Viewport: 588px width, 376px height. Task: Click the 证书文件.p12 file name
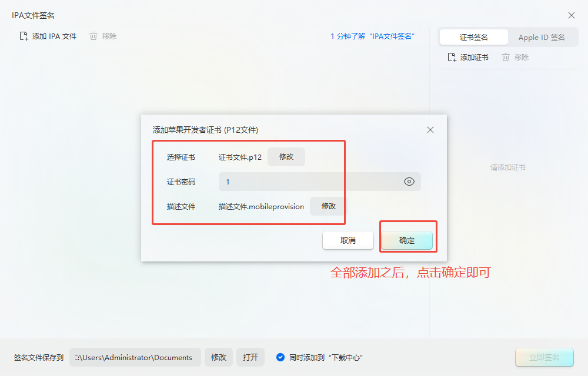[x=240, y=157]
